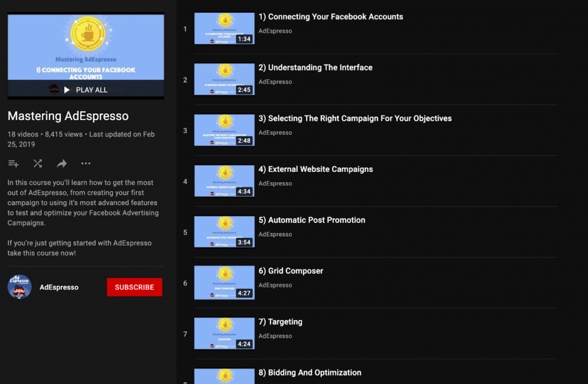Viewport: 588px width, 384px height.
Task: Click AdEspresso channel under Connecting Your Facebook Accounts
Action: tap(275, 31)
